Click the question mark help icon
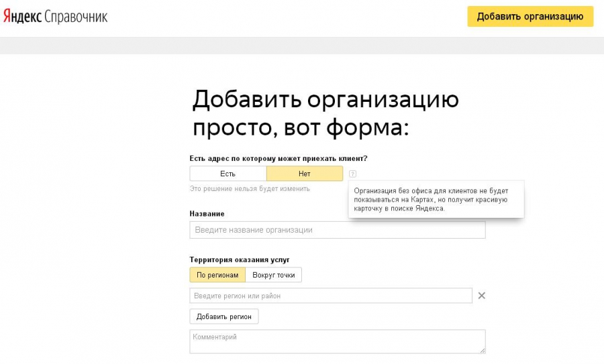The image size is (604, 364). 353,174
